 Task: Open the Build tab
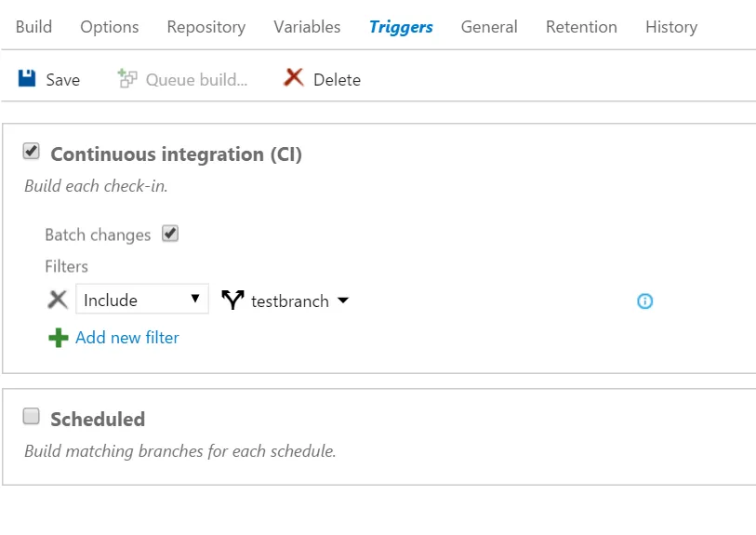(33, 27)
